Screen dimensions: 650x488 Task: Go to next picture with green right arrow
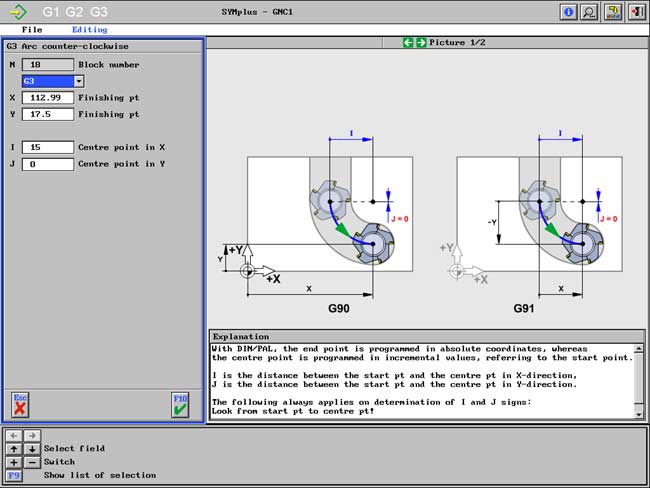pyautogui.click(x=421, y=43)
